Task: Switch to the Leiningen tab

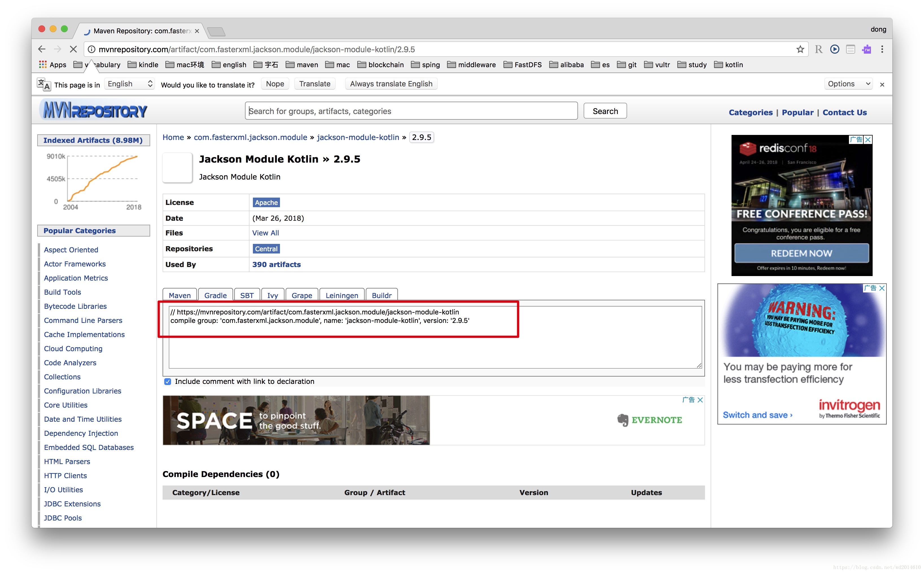Action: click(342, 295)
